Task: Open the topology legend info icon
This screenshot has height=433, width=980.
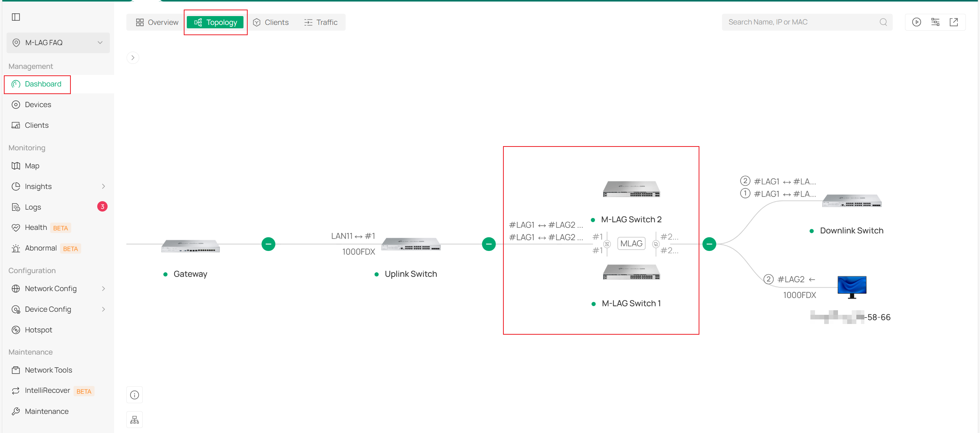Action: (x=134, y=394)
